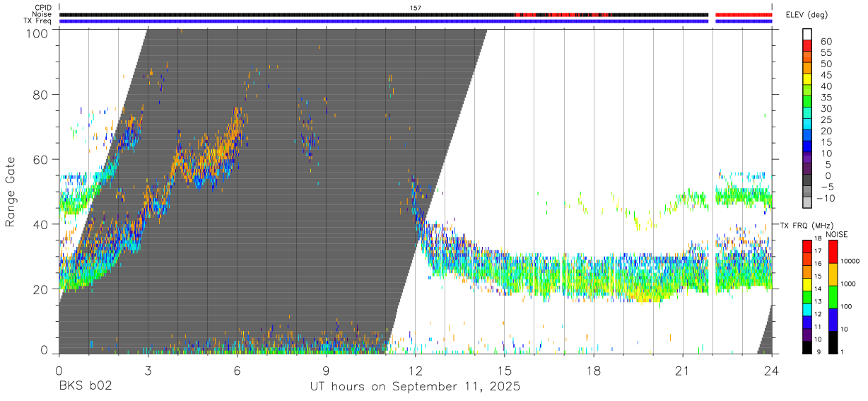Select the 'CPID' row label

click(x=42, y=8)
